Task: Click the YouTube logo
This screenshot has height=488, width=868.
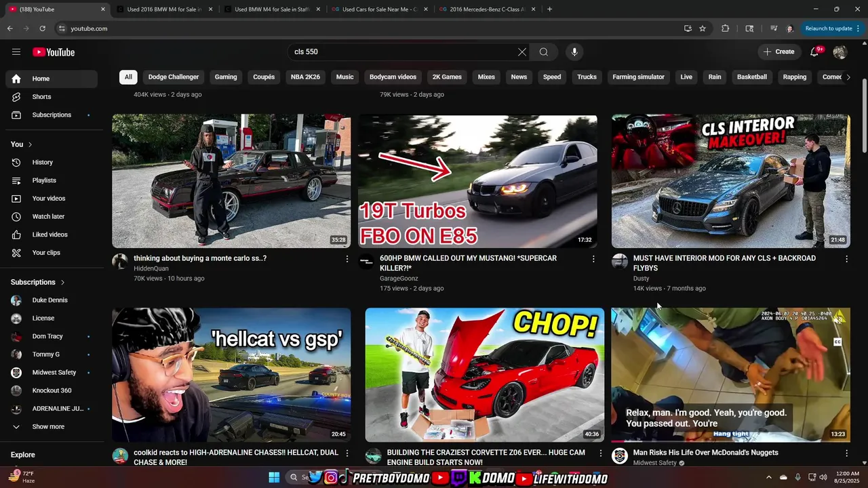Action: tap(54, 52)
